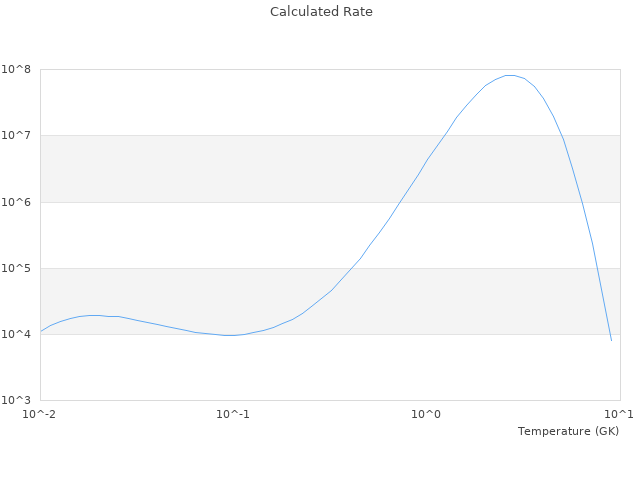Click the 10^8 y-axis label

(x=16, y=70)
